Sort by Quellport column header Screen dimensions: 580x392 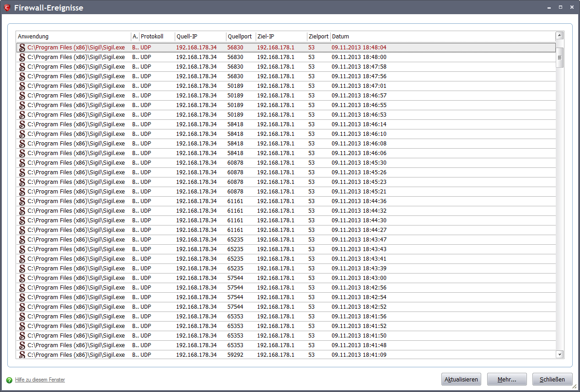241,37
